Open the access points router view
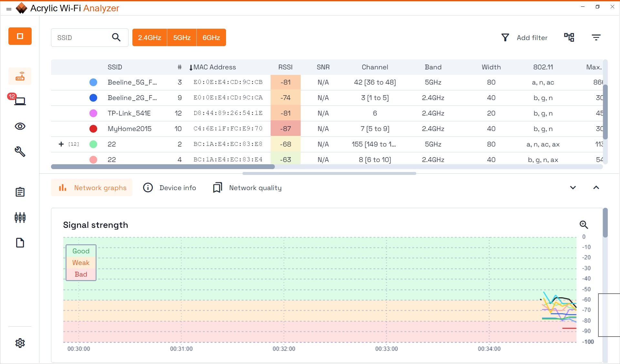The height and width of the screenshot is (364, 620). click(20, 76)
